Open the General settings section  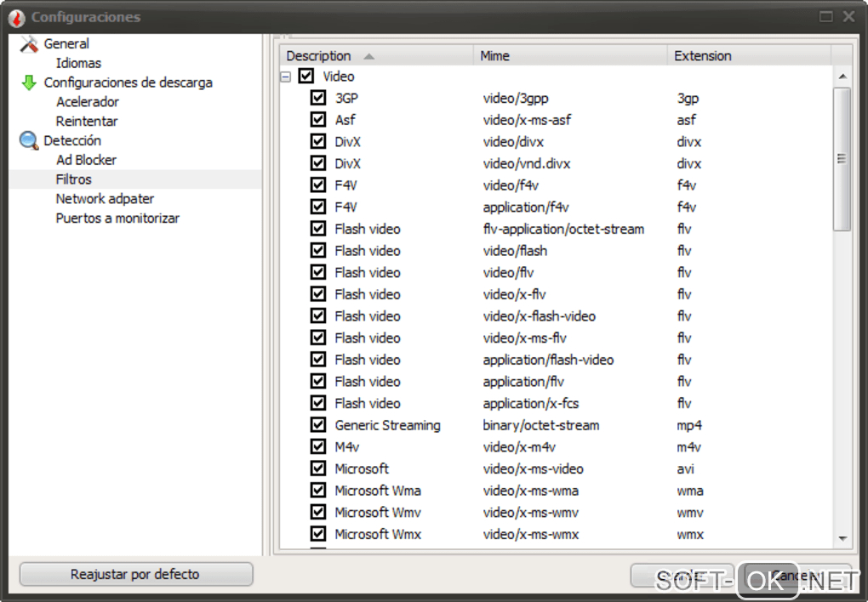click(66, 43)
